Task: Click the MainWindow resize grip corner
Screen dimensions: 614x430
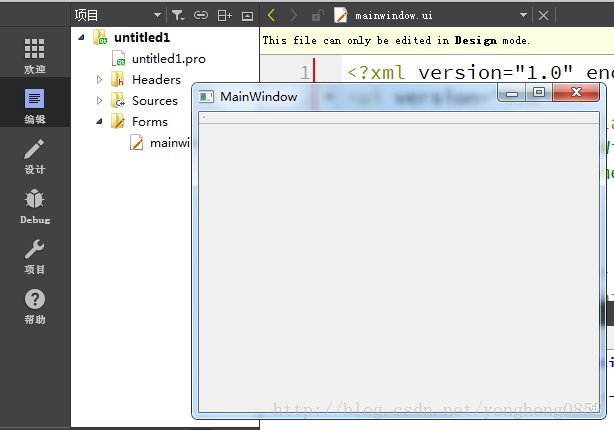Action: pyautogui.click(x=596, y=407)
